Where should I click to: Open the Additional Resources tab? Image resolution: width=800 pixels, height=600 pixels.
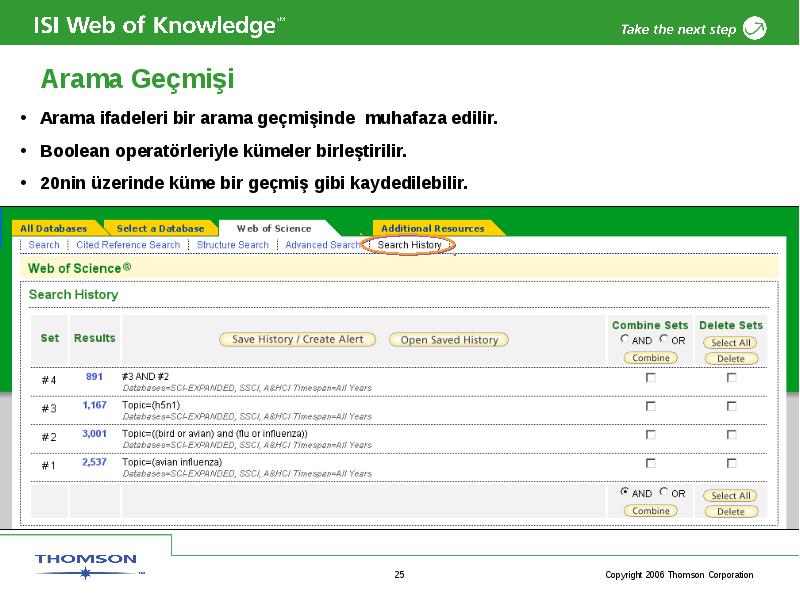coord(433,229)
